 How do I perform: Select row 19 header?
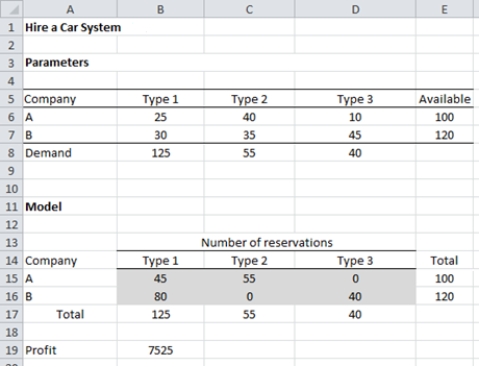click(x=11, y=350)
